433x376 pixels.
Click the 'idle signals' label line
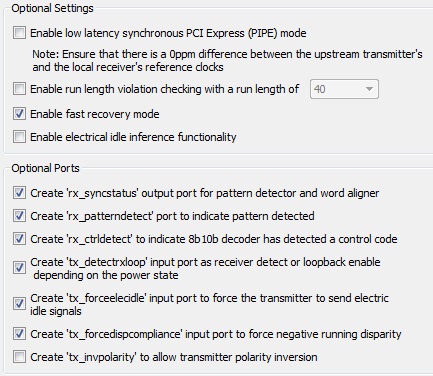click(56, 311)
